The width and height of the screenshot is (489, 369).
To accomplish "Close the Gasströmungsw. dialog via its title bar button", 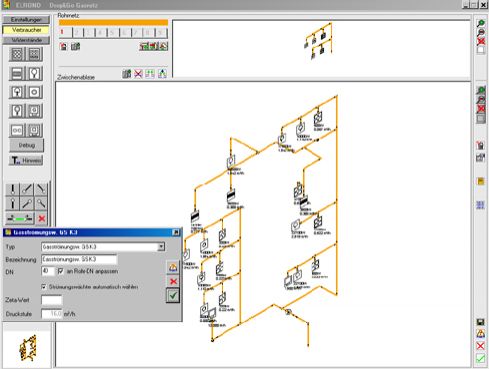I will [x=176, y=232].
